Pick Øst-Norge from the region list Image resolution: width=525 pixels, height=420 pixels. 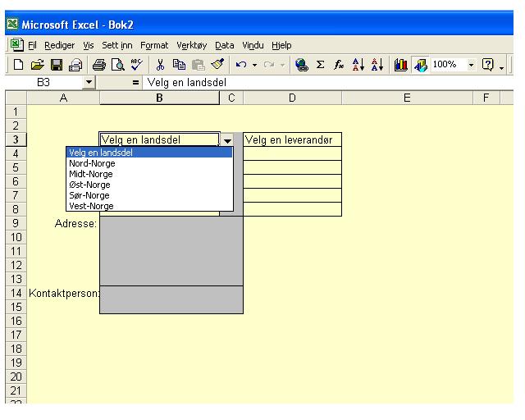click(89, 185)
